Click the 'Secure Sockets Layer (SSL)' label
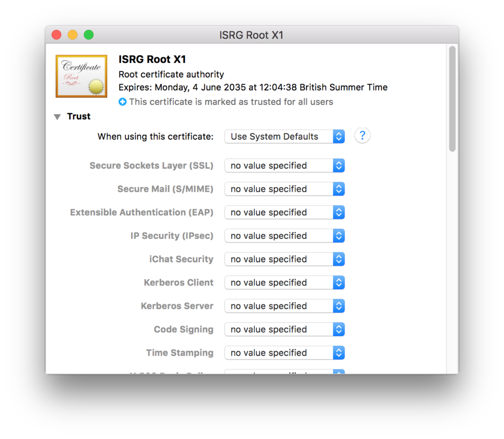The width and height of the screenshot is (504, 439). click(x=152, y=166)
